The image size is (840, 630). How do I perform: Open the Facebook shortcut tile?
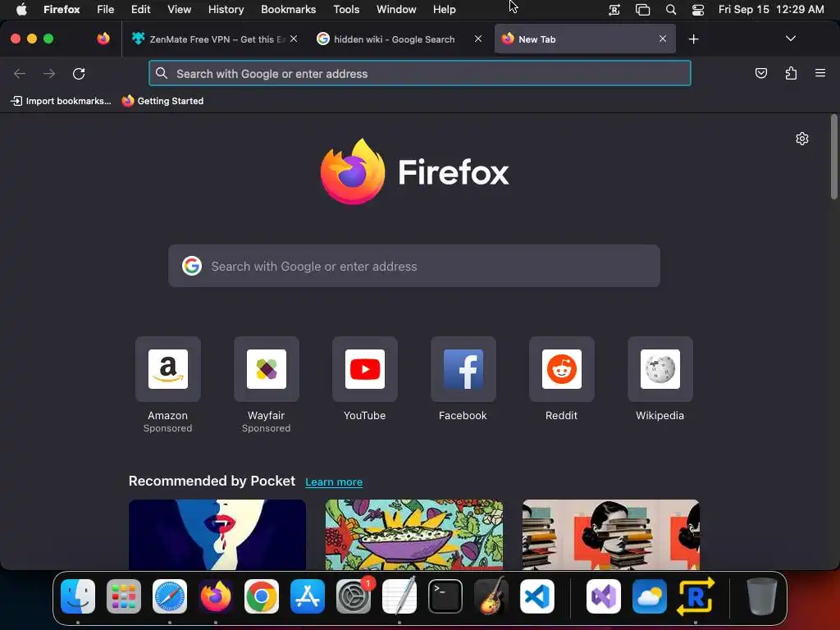tap(463, 369)
